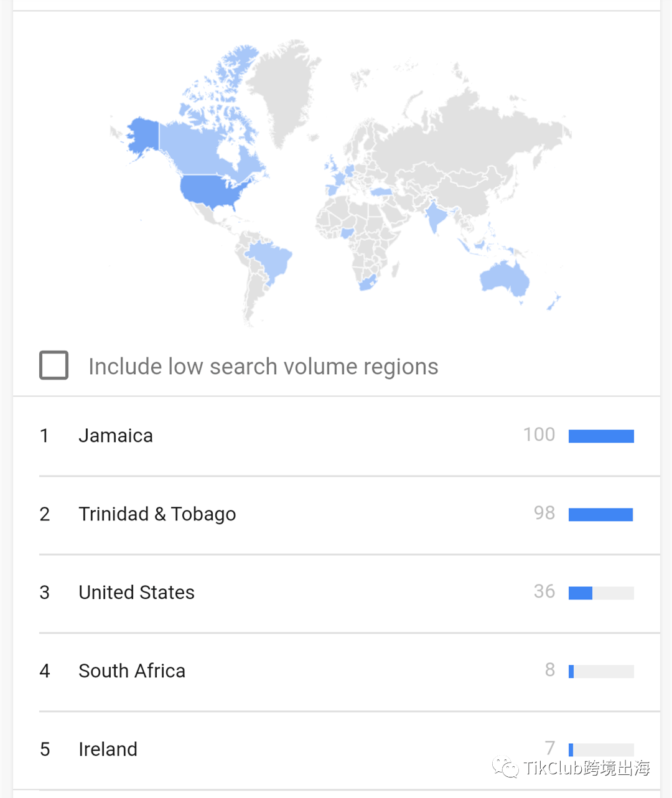Open Trinidad & Tobago region entry
The height and width of the screenshot is (798, 672).
tap(337, 515)
